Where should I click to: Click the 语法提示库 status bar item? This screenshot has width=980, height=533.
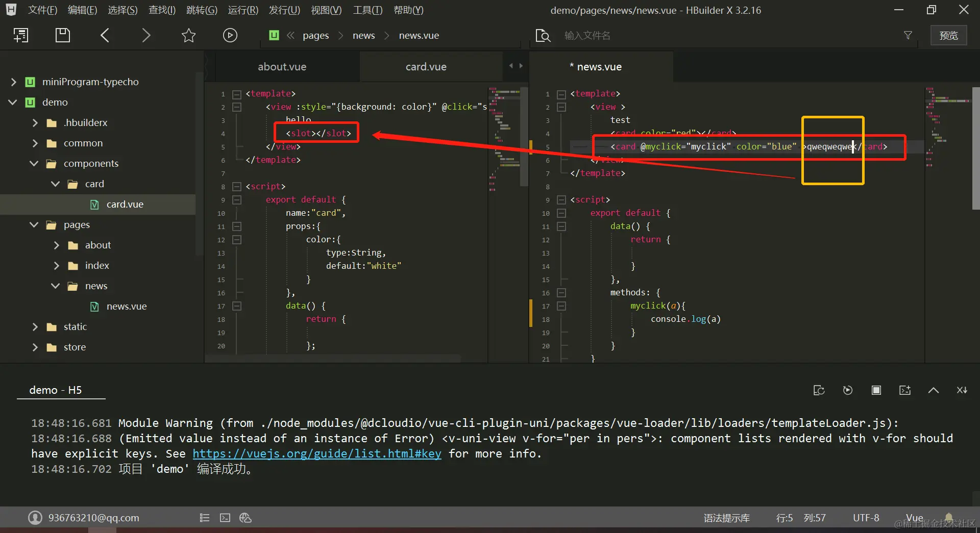[x=727, y=518]
